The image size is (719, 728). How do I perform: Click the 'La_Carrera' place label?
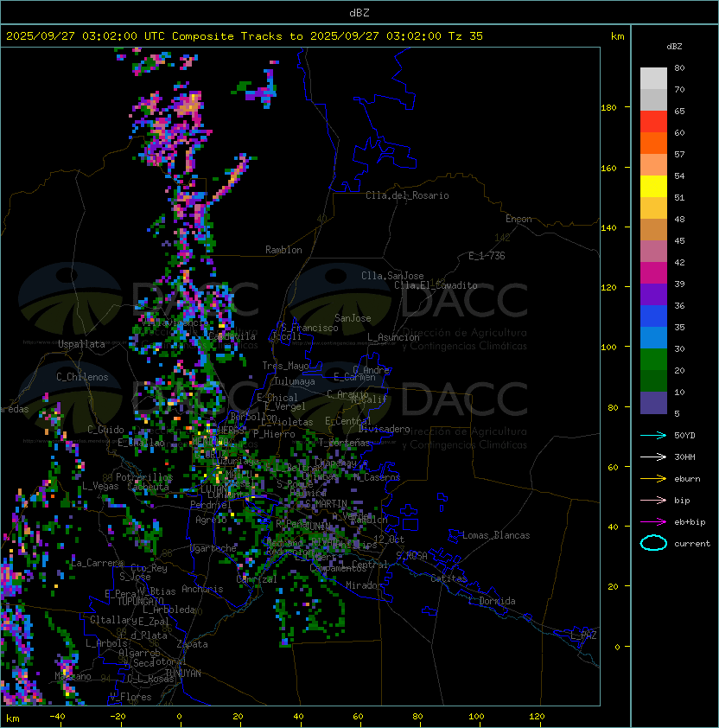tap(98, 563)
